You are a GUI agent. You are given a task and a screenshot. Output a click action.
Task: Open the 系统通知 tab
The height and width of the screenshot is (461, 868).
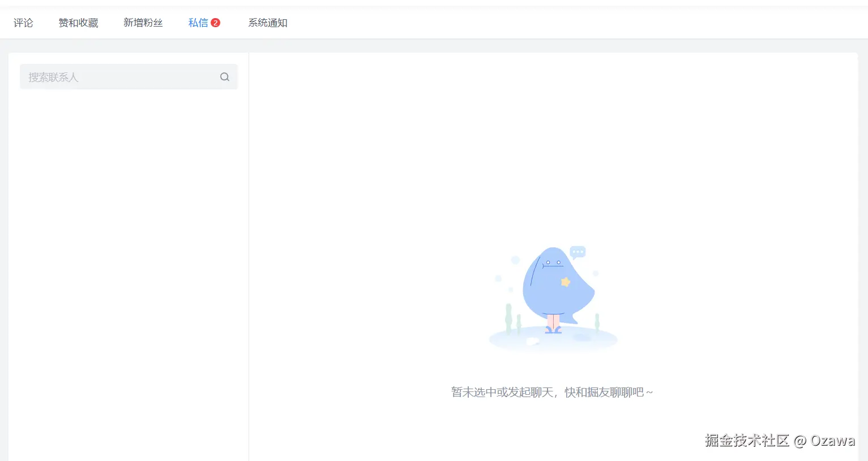[x=268, y=22]
